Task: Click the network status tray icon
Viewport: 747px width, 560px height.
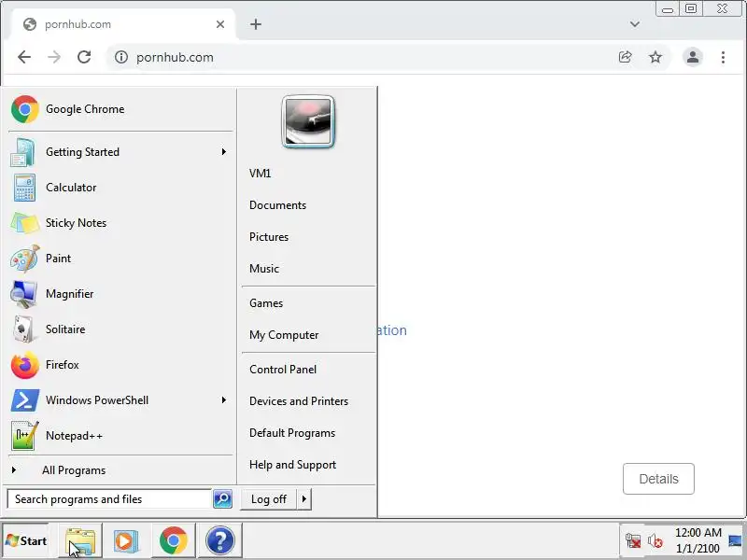Action: click(633, 541)
